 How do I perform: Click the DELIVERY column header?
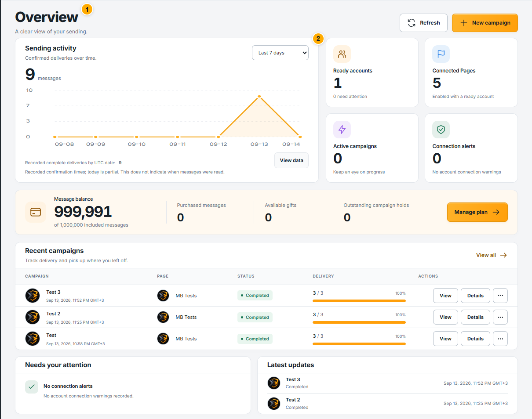pyautogui.click(x=323, y=276)
